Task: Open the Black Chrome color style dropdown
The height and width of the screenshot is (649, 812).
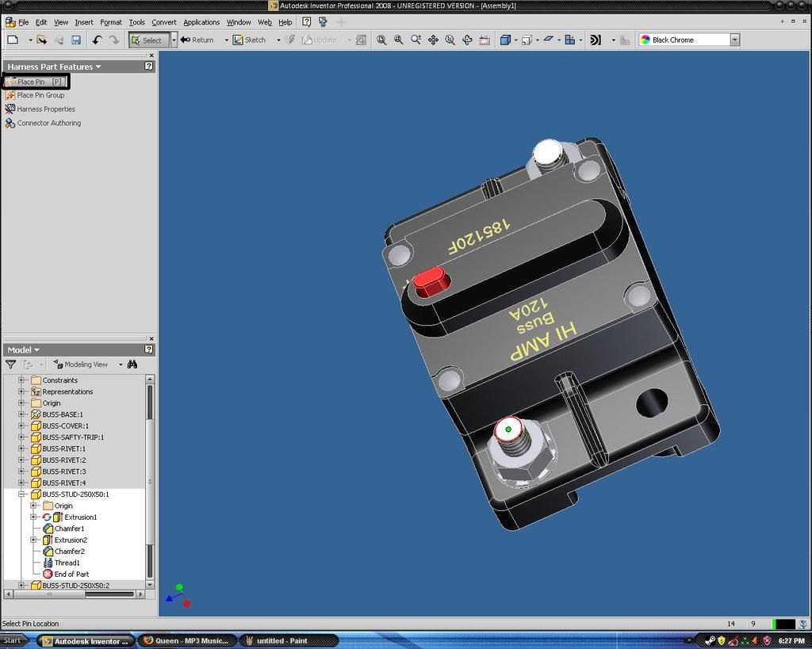Action: 734,40
